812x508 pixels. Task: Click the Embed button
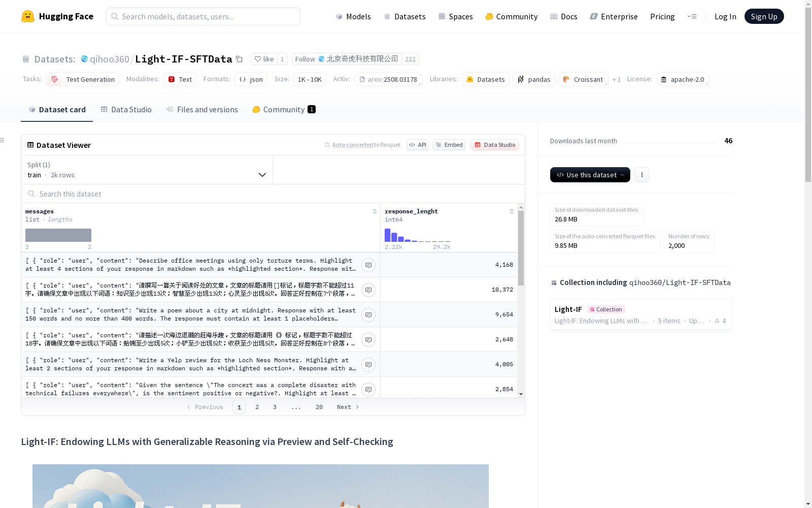449,145
